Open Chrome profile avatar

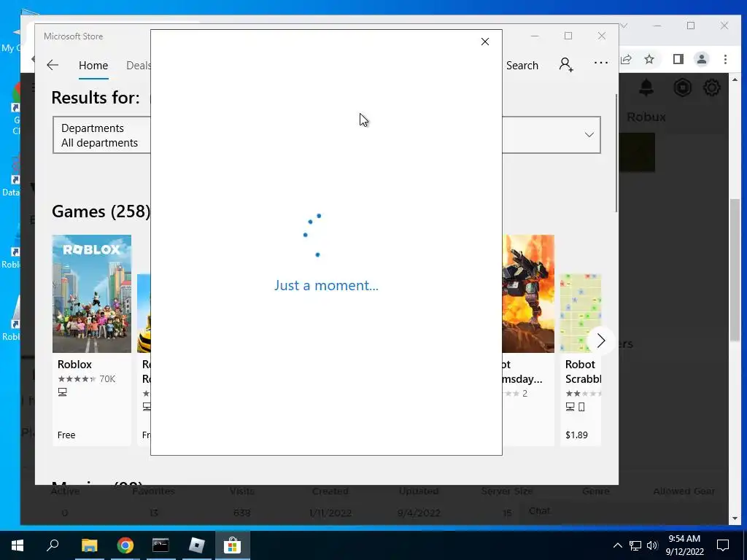701,59
